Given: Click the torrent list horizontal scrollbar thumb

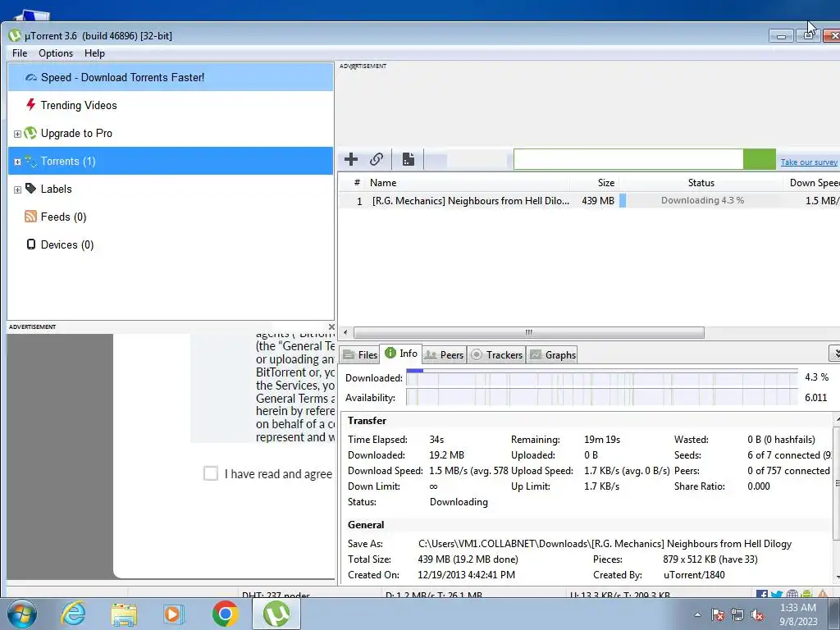Looking at the screenshot, I should [529, 333].
